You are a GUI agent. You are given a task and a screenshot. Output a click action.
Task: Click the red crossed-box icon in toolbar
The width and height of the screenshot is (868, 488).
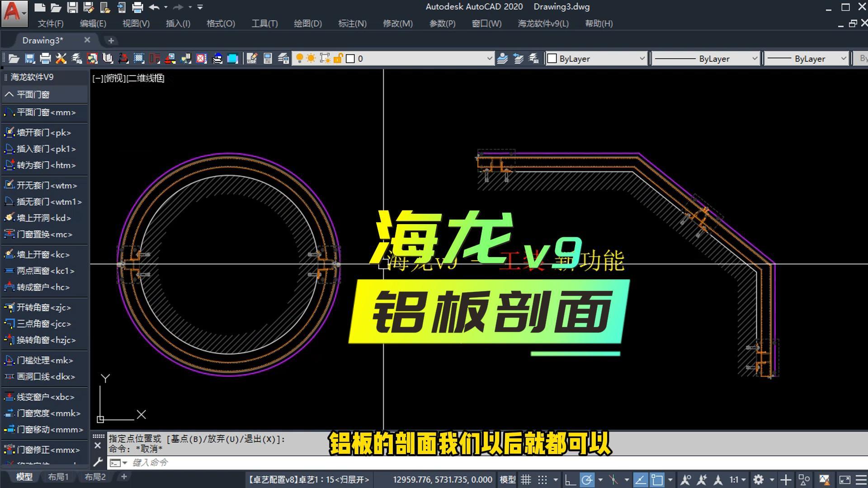click(201, 58)
